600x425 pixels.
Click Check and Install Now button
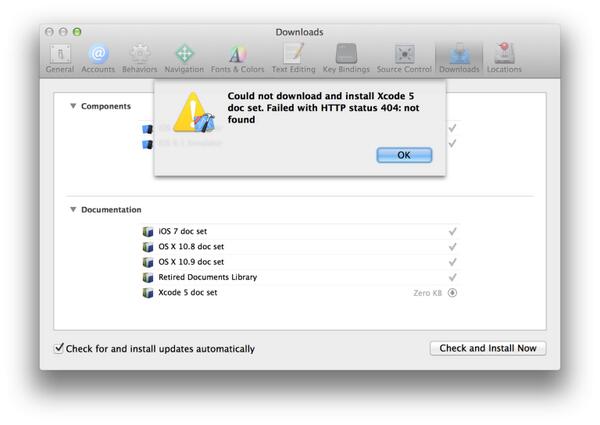click(x=488, y=348)
